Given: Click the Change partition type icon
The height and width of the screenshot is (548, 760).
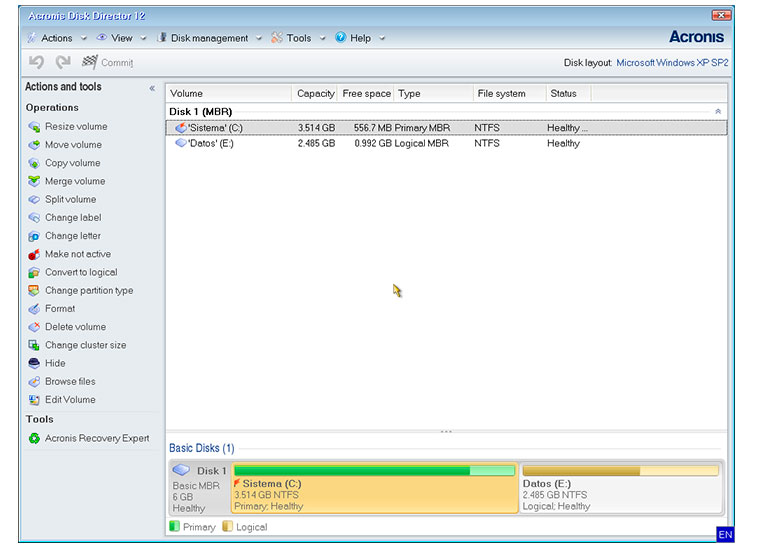Looking at the screenshot, I should coord(34,291).
